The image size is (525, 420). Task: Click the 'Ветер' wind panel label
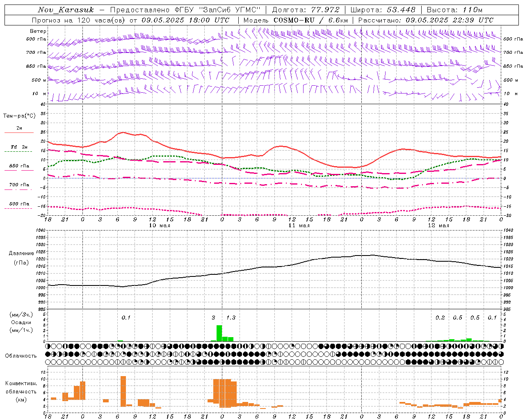(x=38, y=31)
